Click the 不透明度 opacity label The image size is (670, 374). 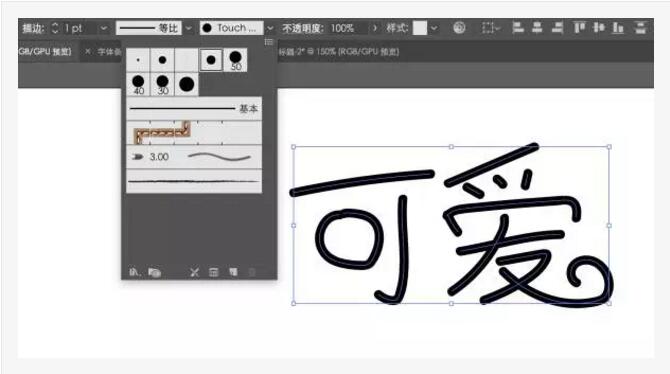(303, 28)
